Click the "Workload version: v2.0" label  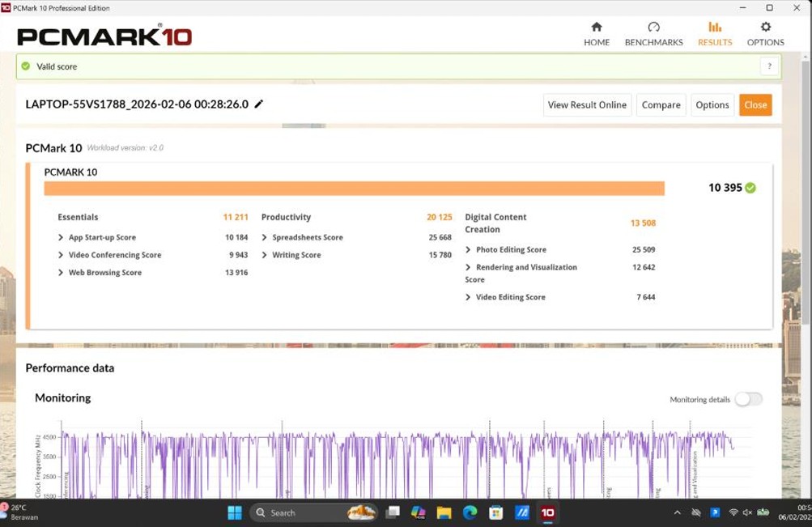pos(125,148)
